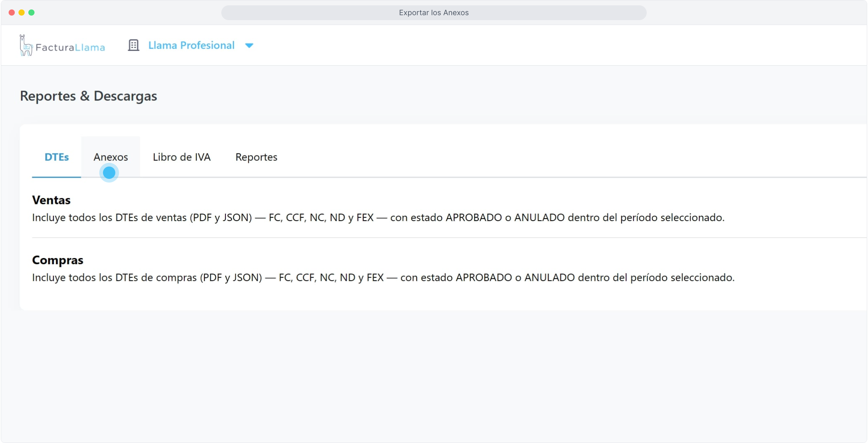Click the Ventas DTEs description text

coord(378,217)
